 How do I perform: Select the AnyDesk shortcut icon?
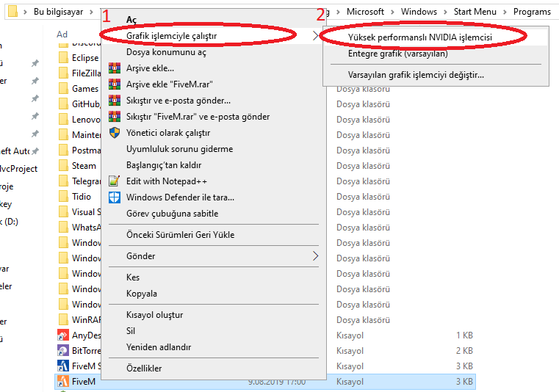point(63,335)
